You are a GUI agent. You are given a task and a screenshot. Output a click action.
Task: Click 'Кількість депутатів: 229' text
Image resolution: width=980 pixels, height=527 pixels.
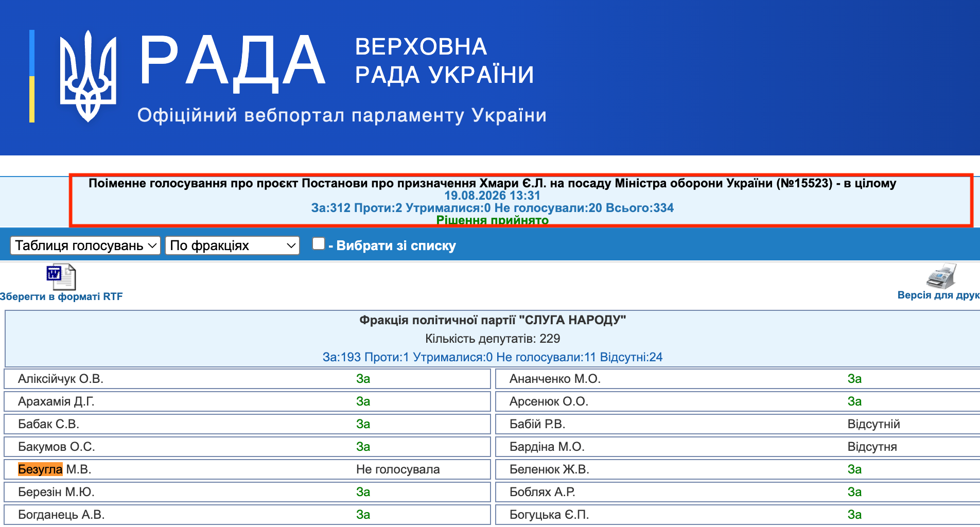493,339
